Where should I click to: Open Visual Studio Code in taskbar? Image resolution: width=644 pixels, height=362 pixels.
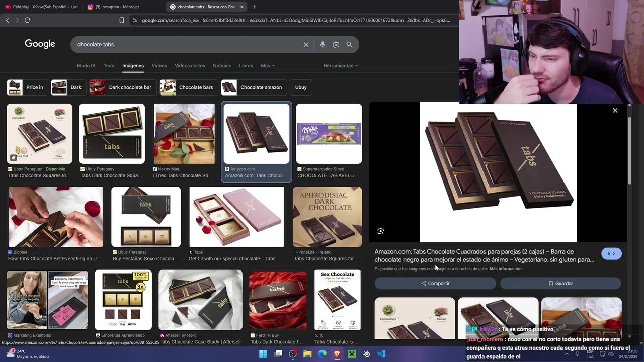[381, 354]
